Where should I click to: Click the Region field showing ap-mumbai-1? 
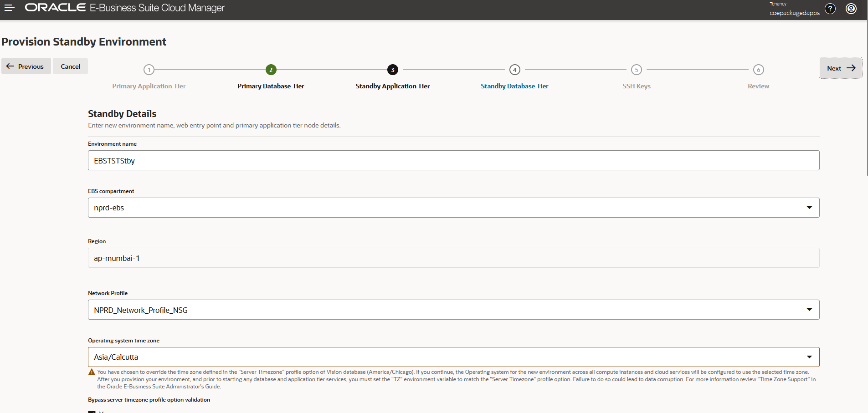pos(453,258)
